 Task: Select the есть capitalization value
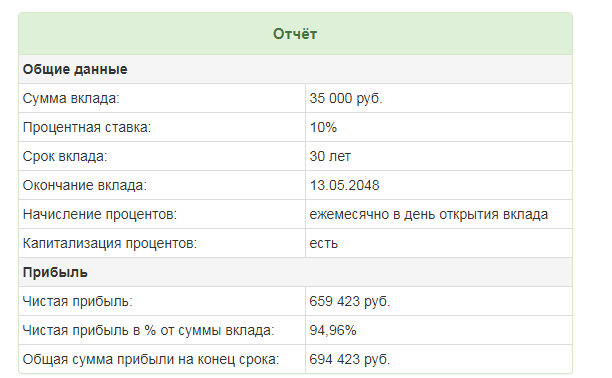(x=324, y=243)
